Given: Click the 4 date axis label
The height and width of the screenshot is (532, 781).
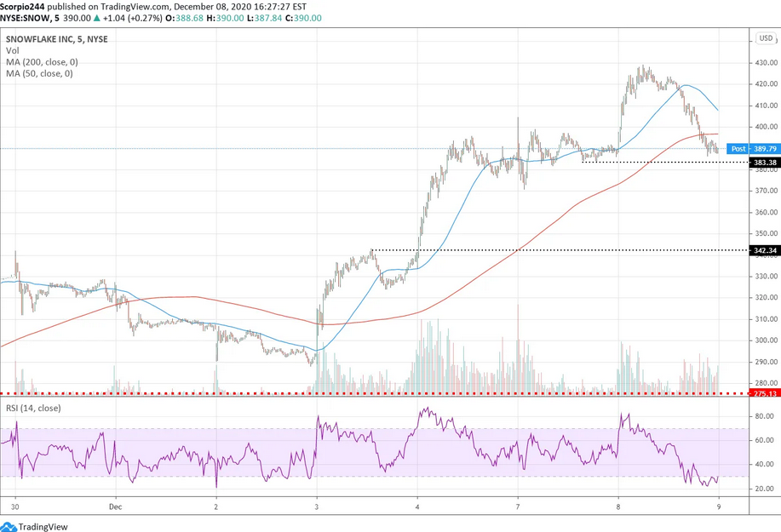Looking at the screenshot, I should click(x=417, y=507).
